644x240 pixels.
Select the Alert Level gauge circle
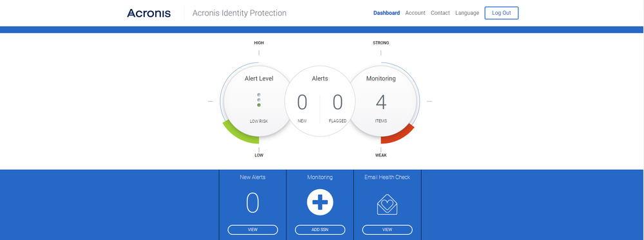pos(259,101)
